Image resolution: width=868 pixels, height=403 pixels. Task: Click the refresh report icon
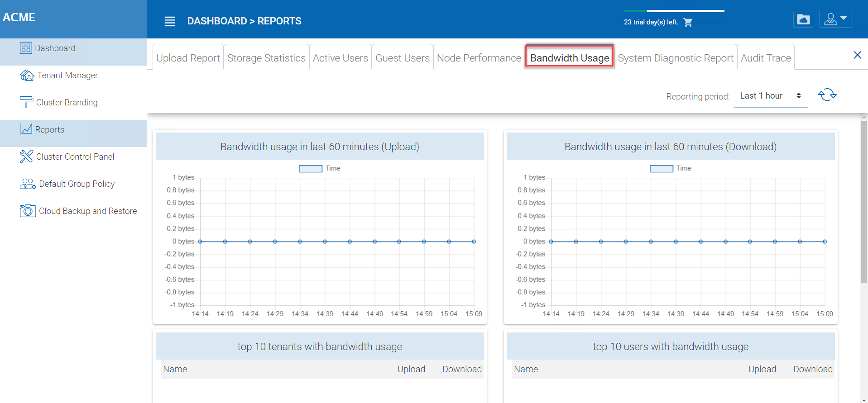(827, 95)
